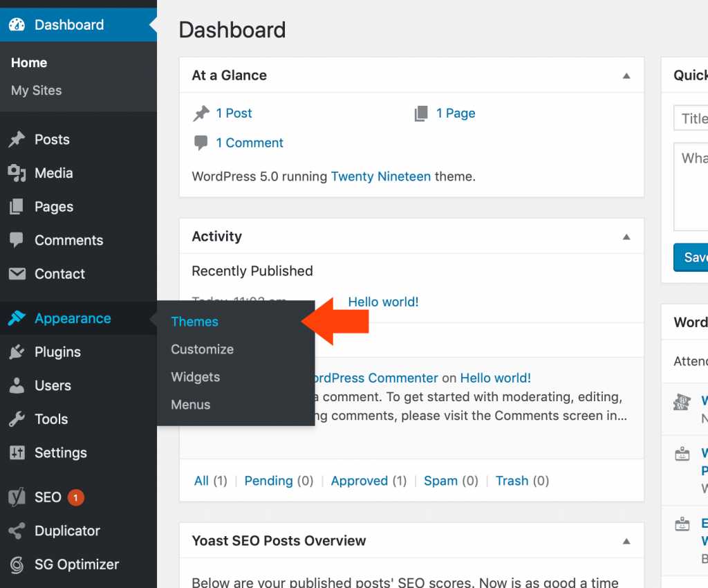Open the Comments menu
The image size is (708, 588).
[69, 240]
